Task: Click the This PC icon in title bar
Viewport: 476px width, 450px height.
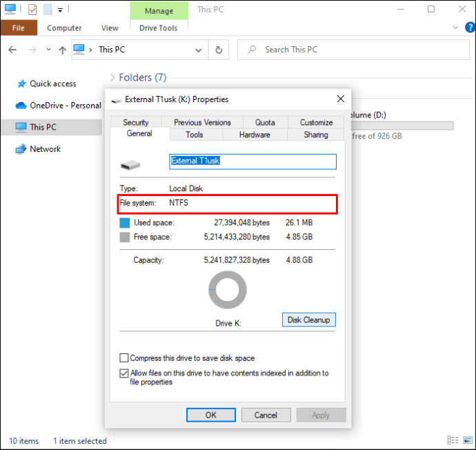Action: pos(10,9)
